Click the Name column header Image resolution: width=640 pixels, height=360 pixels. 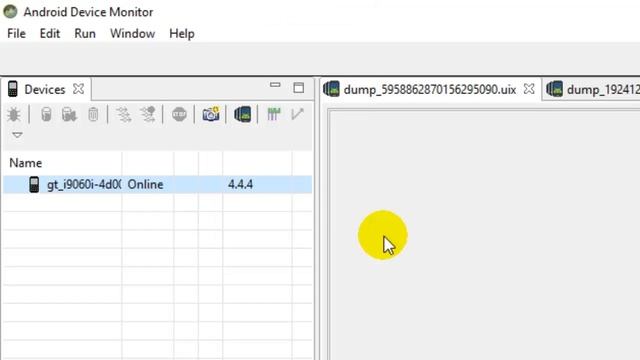(x=26, y=163)
